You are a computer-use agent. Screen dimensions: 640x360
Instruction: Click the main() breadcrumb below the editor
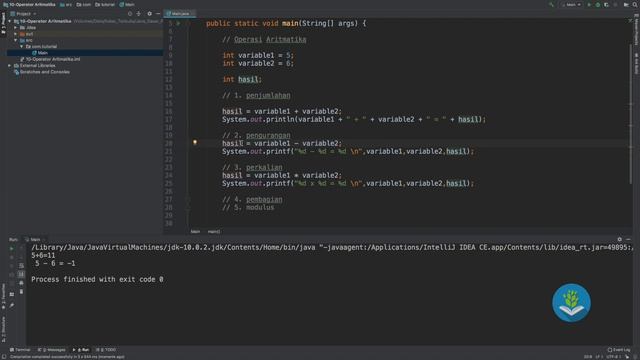point(213,231)
